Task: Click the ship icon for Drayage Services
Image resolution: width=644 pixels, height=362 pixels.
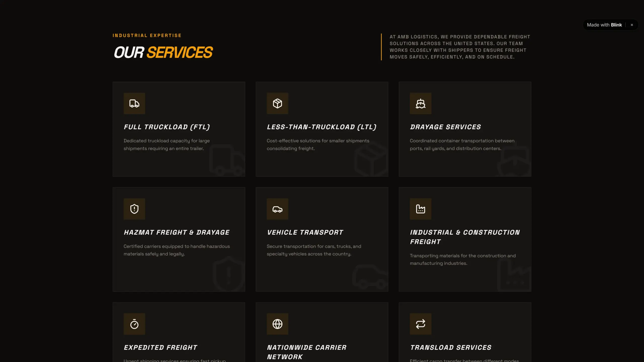Action: pos(420,103)
